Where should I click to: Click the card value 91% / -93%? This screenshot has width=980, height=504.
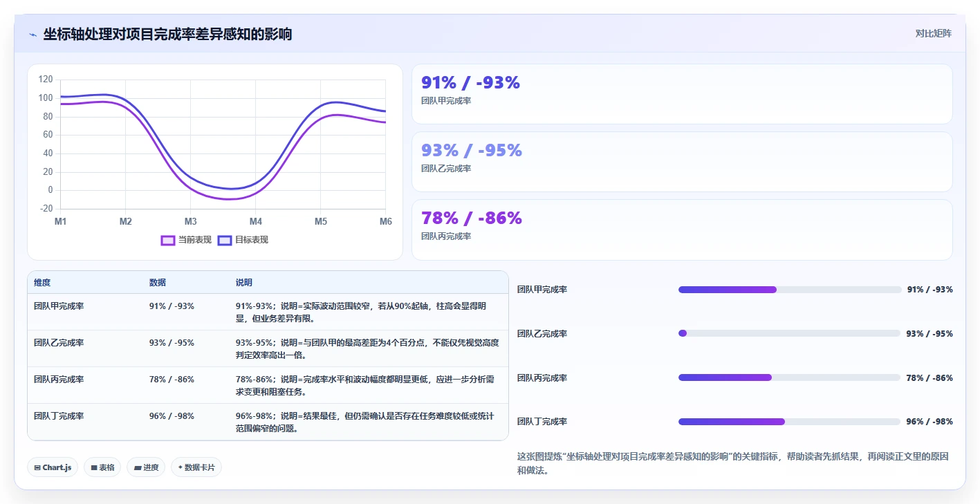(470, 83)
